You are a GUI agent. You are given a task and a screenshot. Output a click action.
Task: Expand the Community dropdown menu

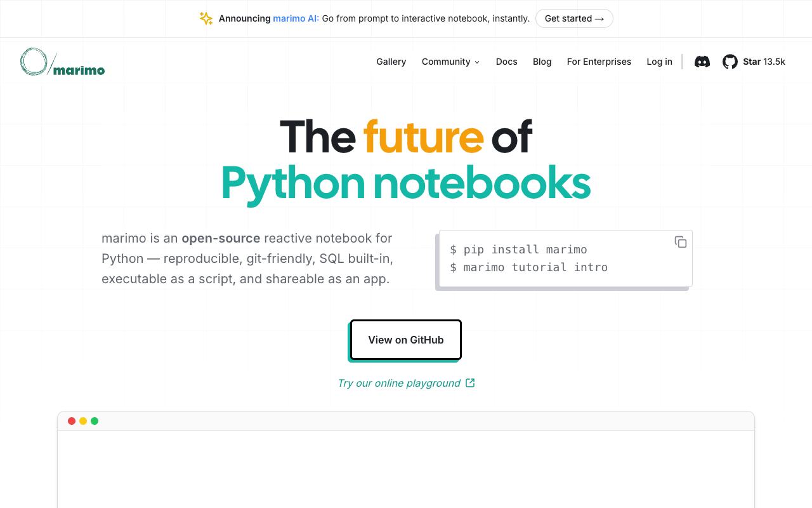[x=450, y=62]
